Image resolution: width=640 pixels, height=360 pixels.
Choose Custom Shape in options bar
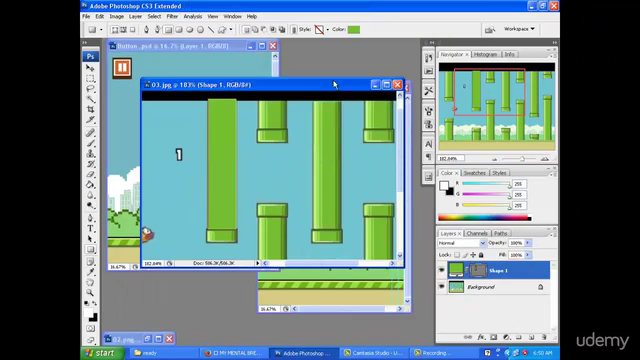click(222, 30)
